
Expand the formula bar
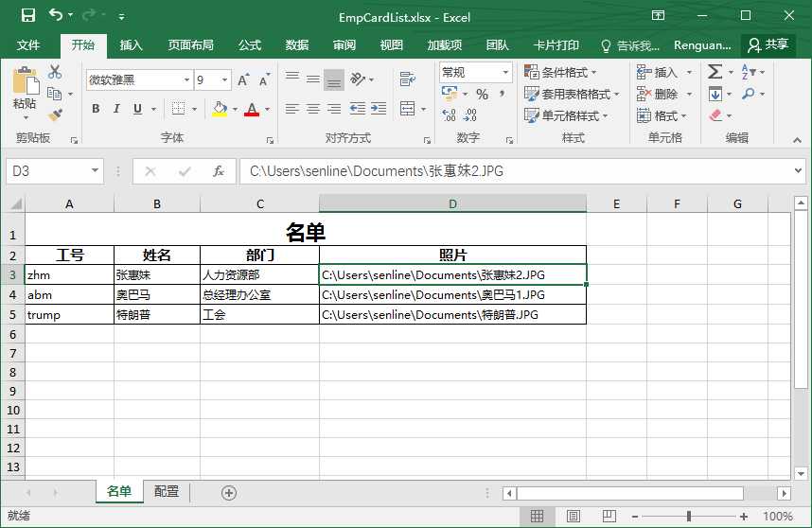[x=798, y=170]
